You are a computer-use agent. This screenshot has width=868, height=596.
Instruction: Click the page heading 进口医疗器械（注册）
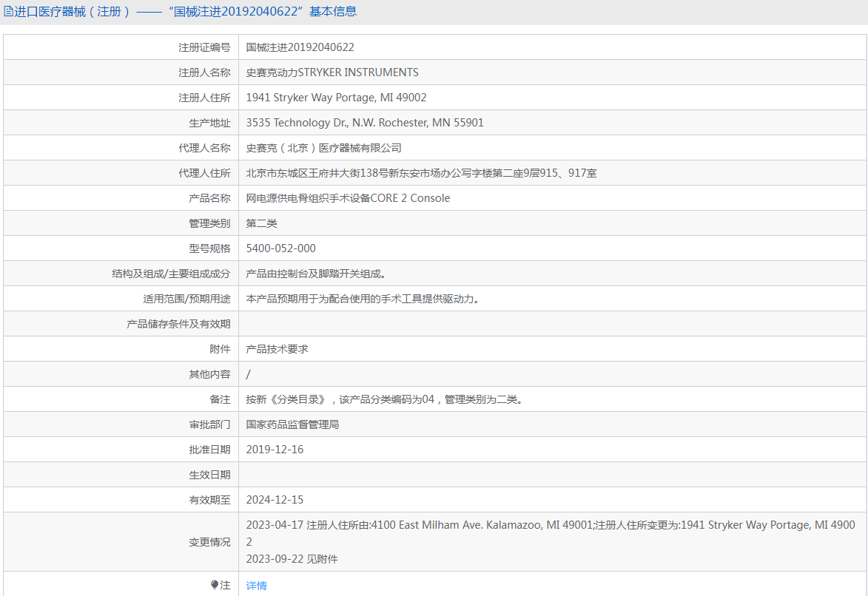72,11
